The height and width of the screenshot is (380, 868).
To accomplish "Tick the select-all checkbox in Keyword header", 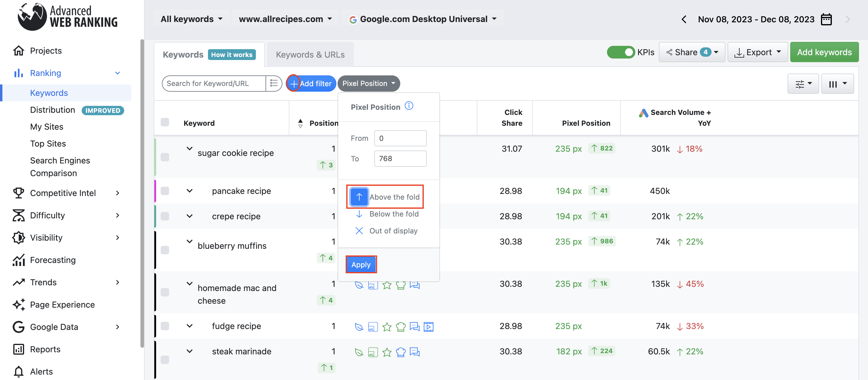I will (x=165, y=122).
